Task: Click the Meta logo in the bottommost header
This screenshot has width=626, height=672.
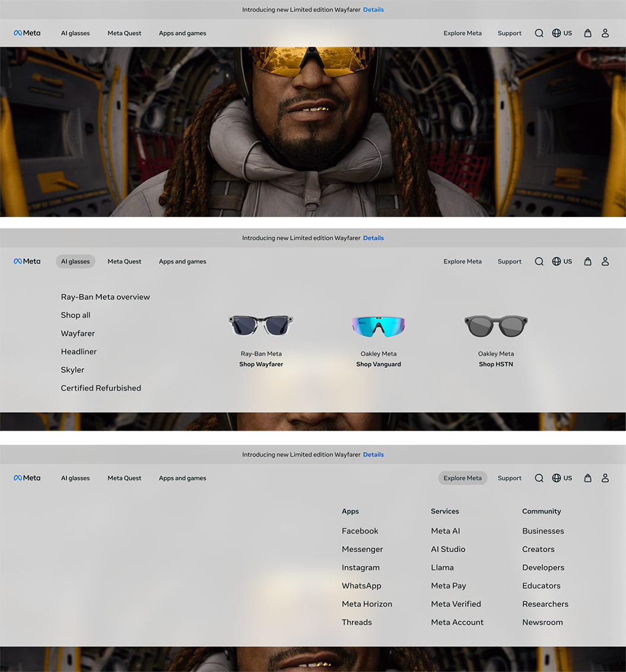Action: pyautogui.click(x=27, y=478)
